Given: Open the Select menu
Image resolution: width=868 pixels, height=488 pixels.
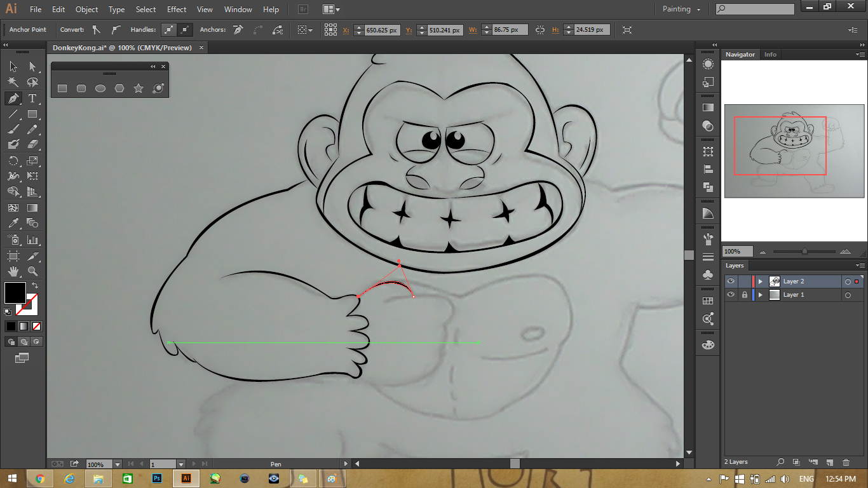Looking at the screenshot, I should point(146,10).
